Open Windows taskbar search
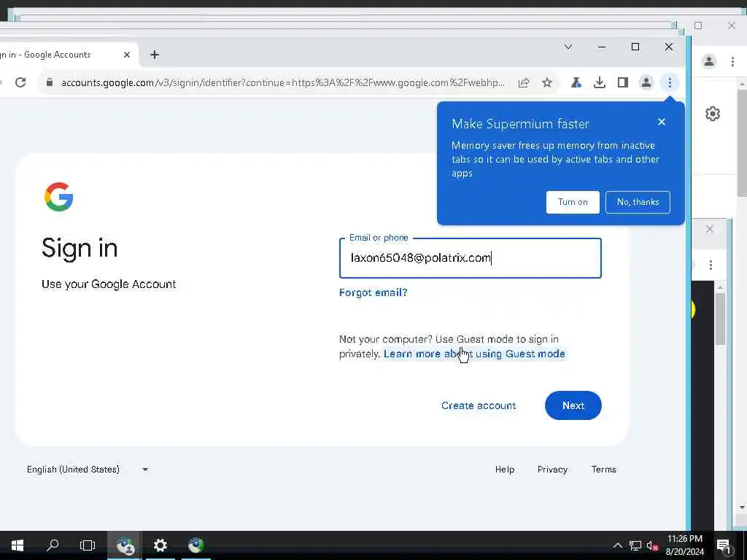 [x=53, y=545]
